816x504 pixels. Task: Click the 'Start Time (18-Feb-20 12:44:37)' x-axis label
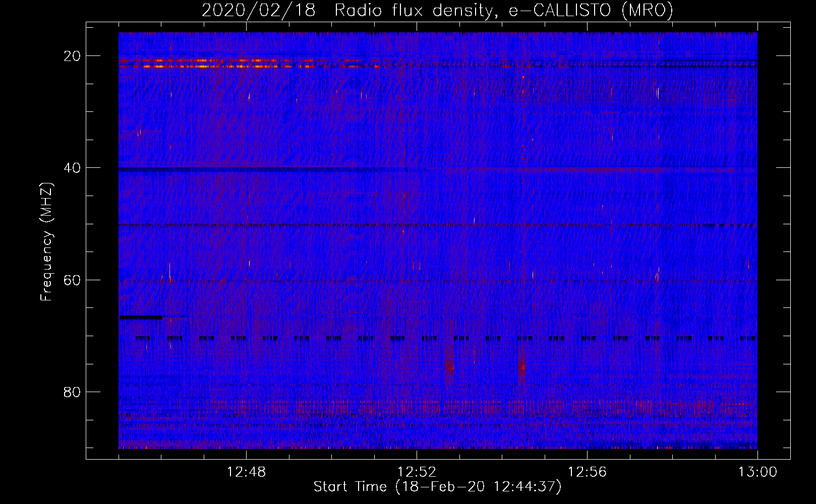(x=437, y=487)
